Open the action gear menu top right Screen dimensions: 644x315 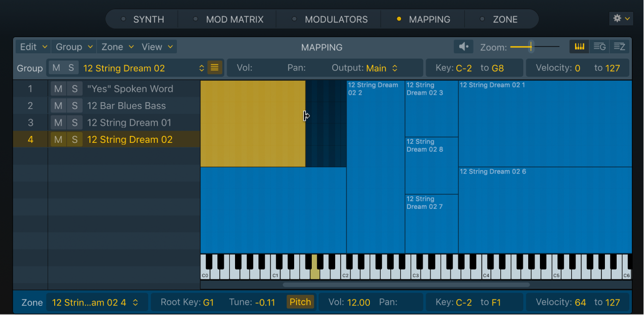(x=621, y=18)
